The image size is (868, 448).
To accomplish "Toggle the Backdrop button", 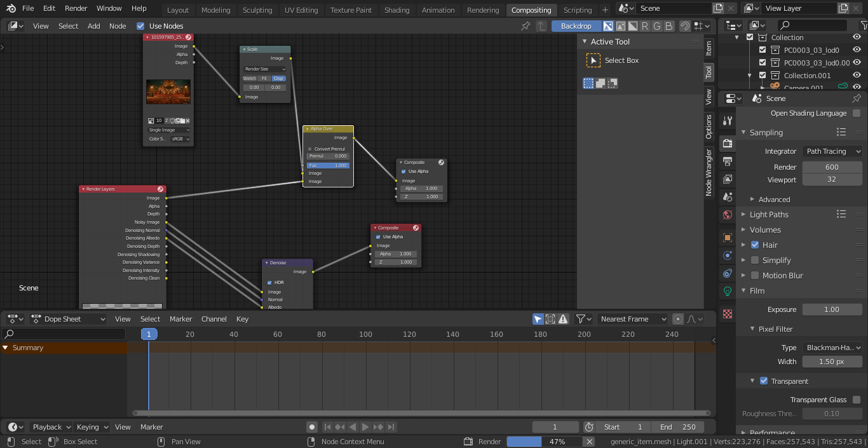I will pyautogui.click(x=576, y=26).
